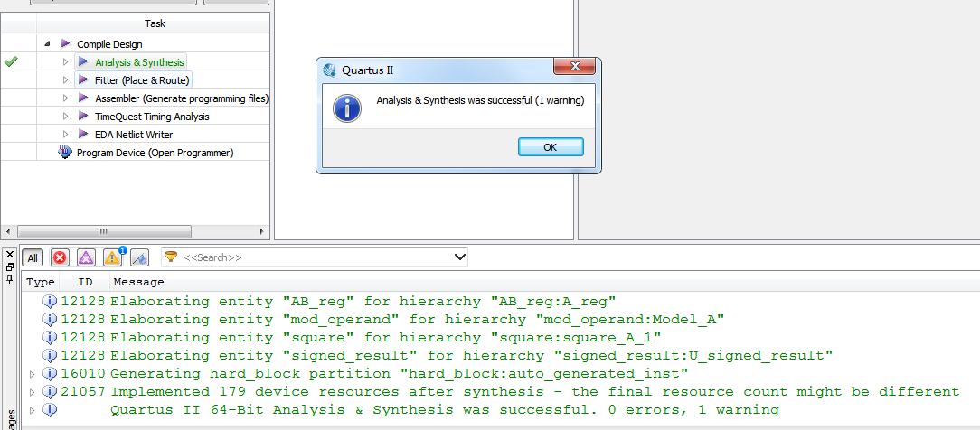
Task: Expand the EDA Netlist Writer task
Action: pos(65,135)
